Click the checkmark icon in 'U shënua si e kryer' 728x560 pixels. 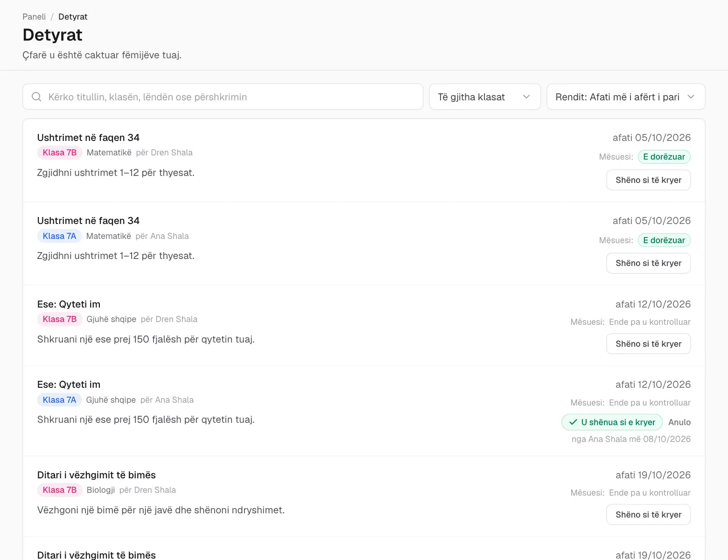(x=573, y=422)
